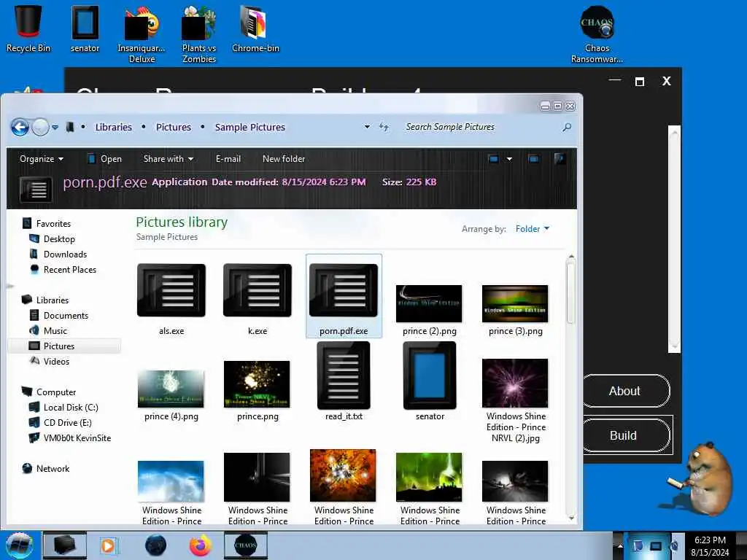This screenshot has height=560, width=747.
Task: Click the change view icon
Action: point(494,158)
